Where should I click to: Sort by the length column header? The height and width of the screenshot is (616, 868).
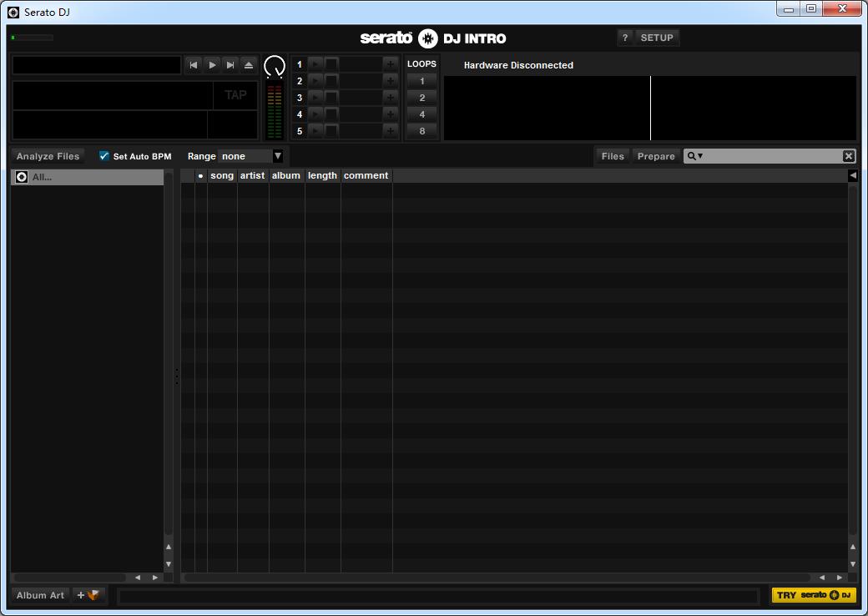[x=322, y=175]
